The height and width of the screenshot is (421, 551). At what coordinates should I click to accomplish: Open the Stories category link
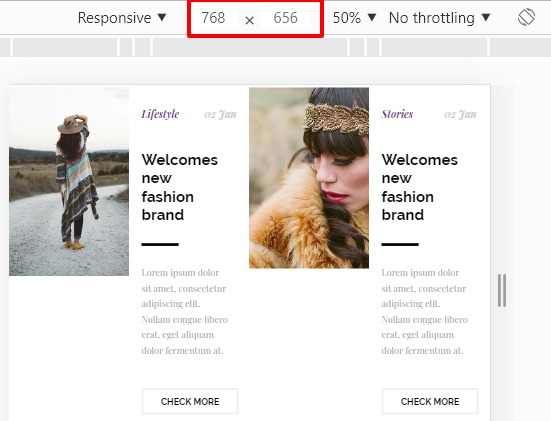397,114
